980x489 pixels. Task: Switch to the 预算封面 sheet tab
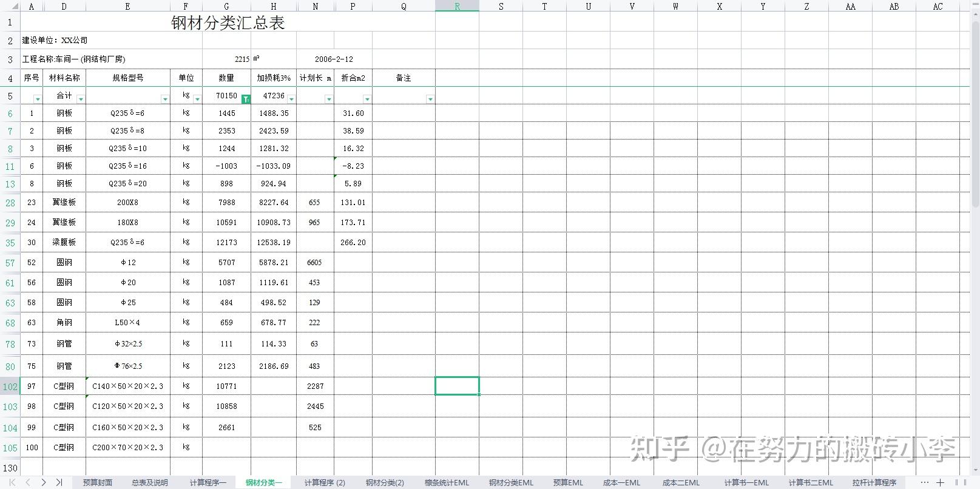point(98,482)
